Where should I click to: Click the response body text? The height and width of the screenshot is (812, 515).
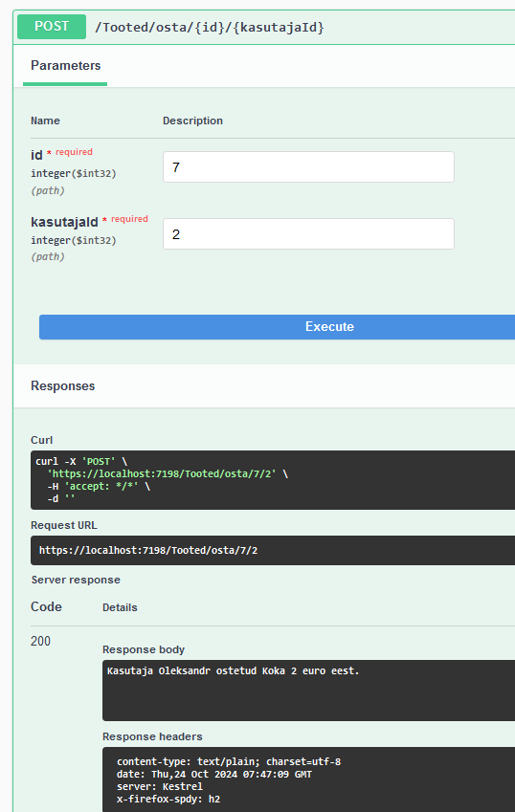click(233, 671)
